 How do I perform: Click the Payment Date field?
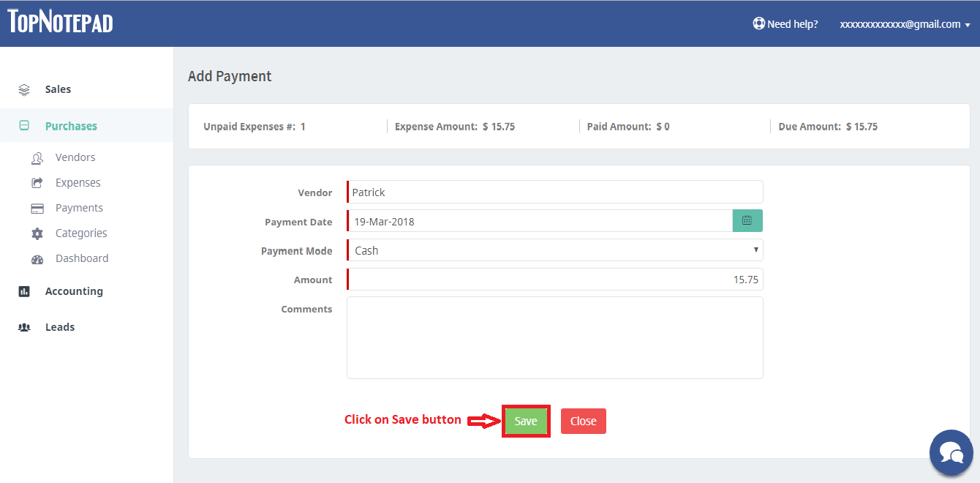540,221
